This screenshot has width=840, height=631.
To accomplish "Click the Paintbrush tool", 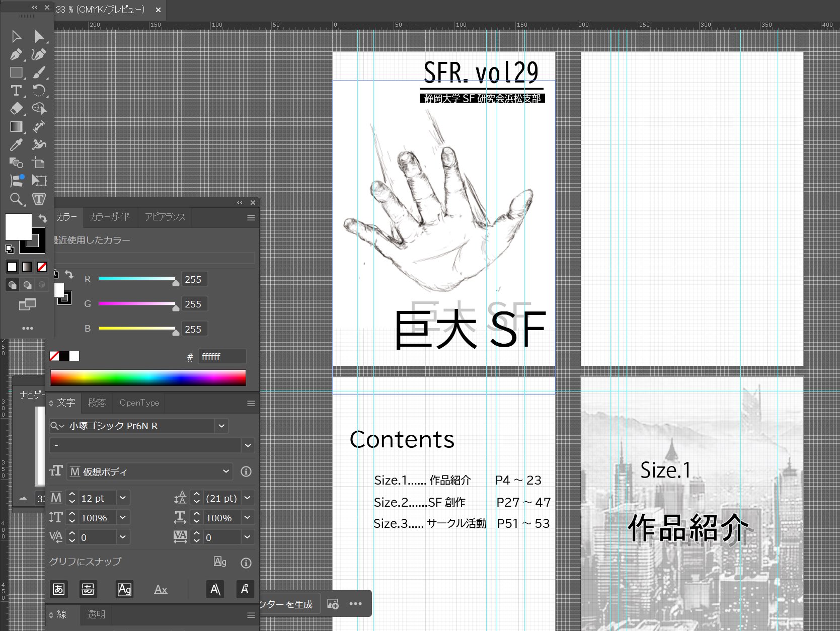I will coord(39,72).
